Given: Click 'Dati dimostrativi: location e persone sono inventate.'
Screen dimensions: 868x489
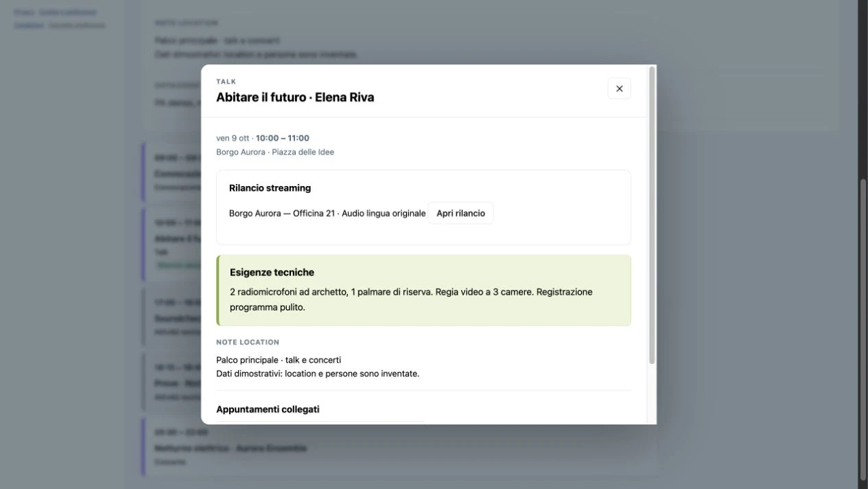Looking at the screenshot, I should click(318, 374).
